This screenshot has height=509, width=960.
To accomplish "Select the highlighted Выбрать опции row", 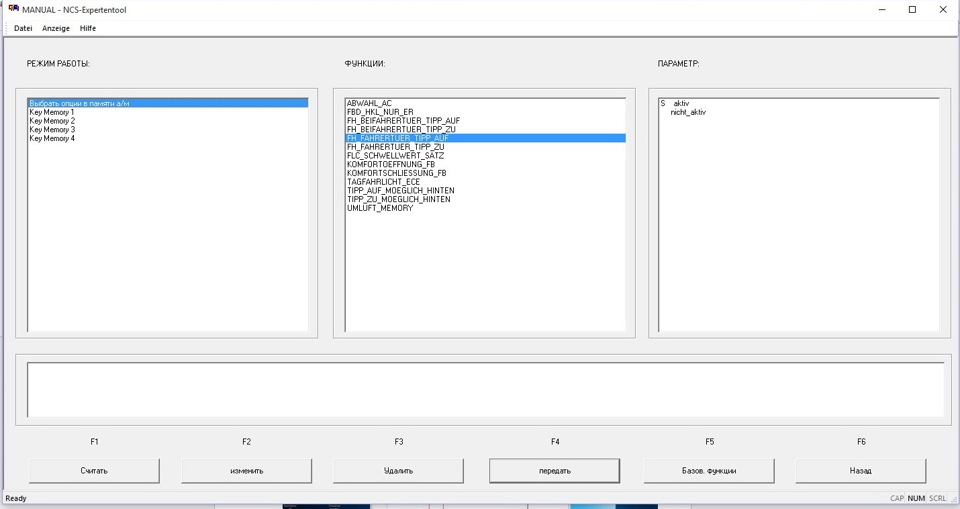I will [168, 104].
